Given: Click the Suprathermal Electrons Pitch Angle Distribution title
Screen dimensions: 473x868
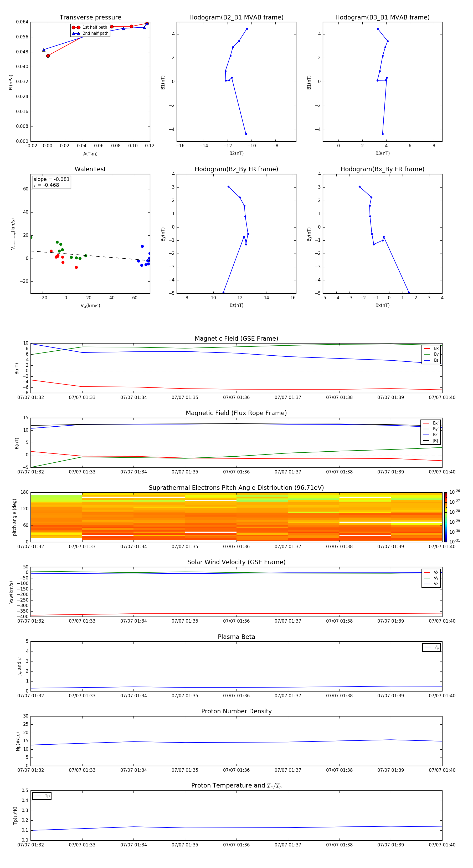Looking at the screenshot, I should click(236, 488).
